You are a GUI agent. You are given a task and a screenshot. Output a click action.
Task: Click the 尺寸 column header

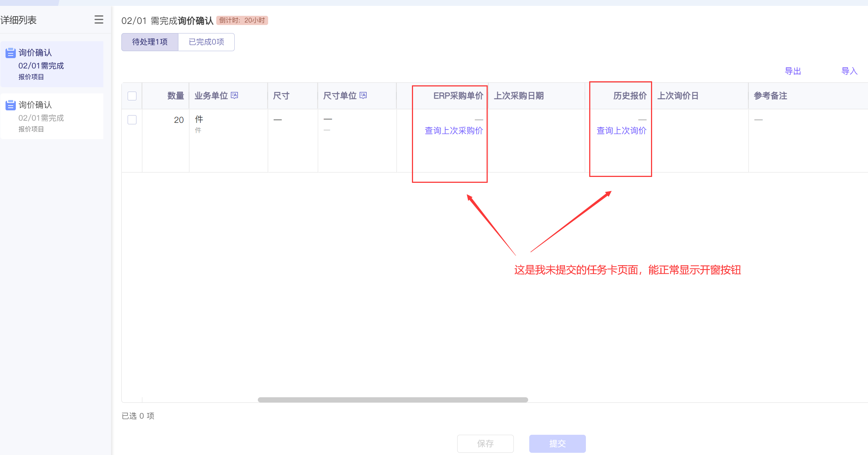pos(293,96)
